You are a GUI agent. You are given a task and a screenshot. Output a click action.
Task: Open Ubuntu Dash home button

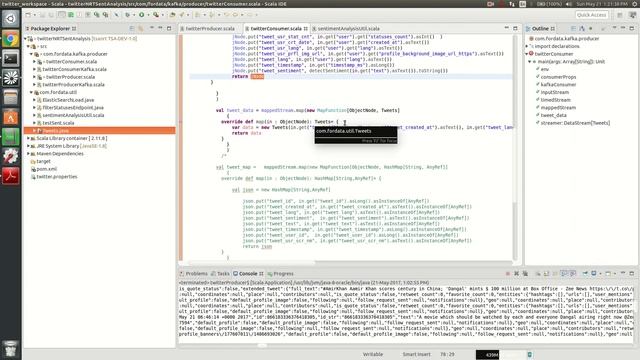click(11, 18)
